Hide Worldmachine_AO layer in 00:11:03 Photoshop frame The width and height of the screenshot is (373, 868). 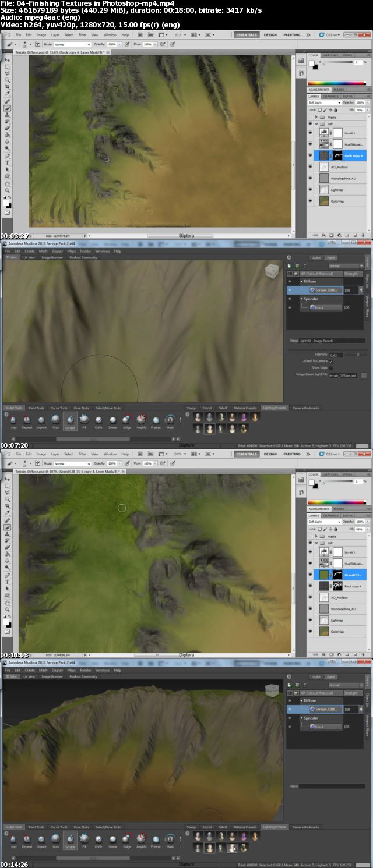[x=310, y=608]
